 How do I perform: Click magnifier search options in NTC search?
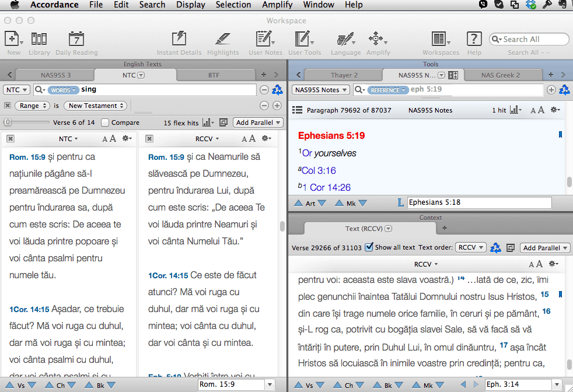tap(40, 89)
